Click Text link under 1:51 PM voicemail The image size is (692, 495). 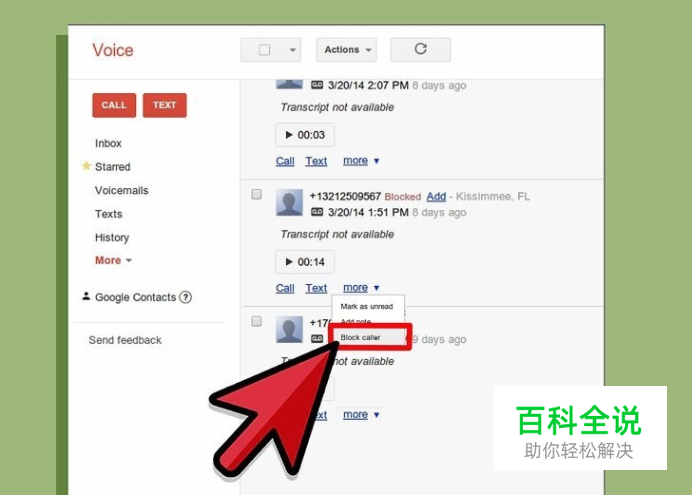click(x=316, y=288)
